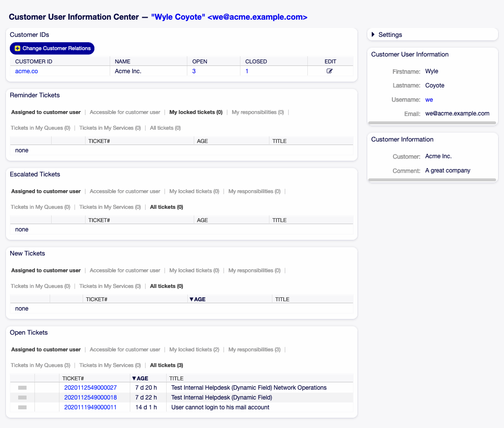Image resolution: width=504 pixels, height=428 pixels.
Task: Click the we@acme.example.com header link
Action: coord(229,17)
